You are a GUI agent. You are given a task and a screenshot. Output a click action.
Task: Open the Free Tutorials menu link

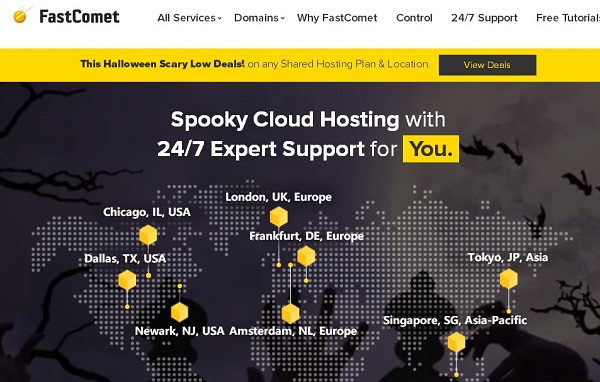click(x=568, y=18)
